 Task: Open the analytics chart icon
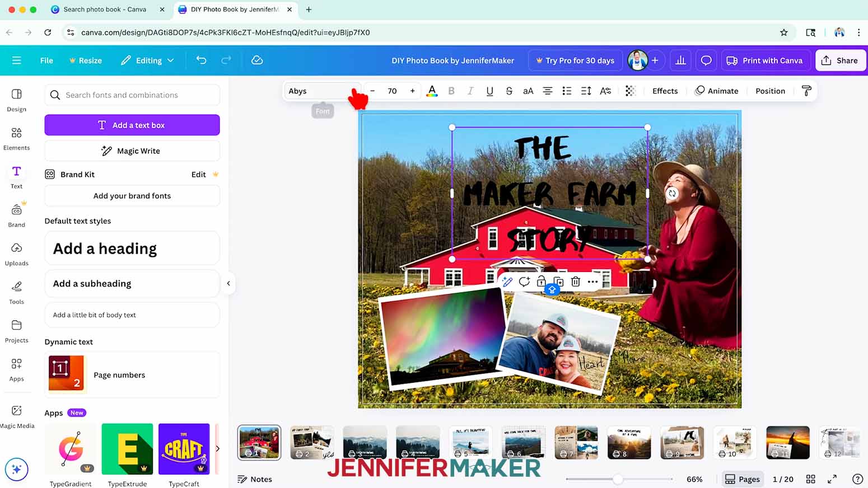pos(680,60)
